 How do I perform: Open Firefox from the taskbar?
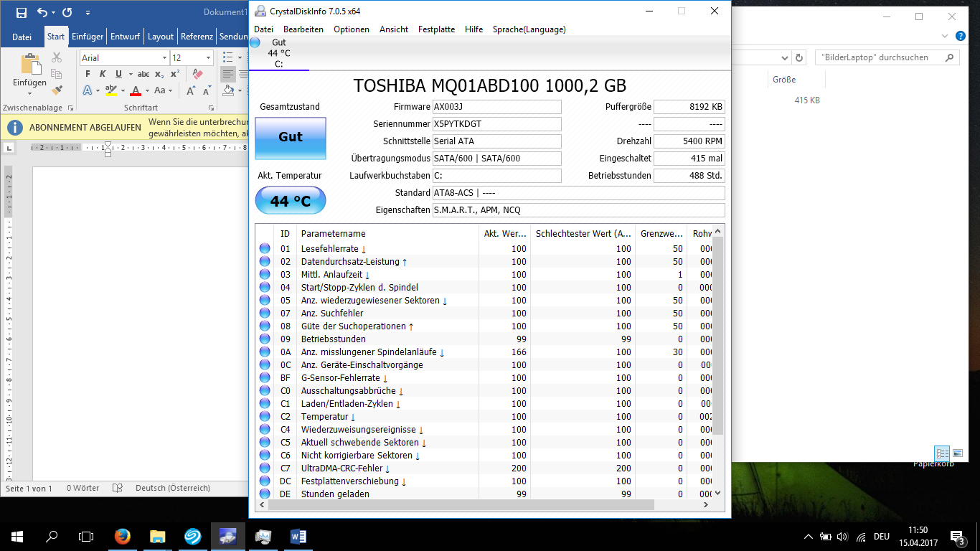122,536
